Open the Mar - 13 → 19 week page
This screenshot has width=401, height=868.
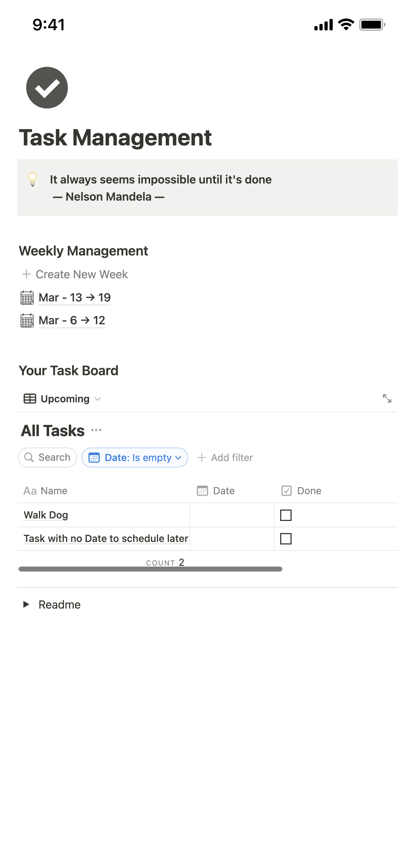[74, 298]
